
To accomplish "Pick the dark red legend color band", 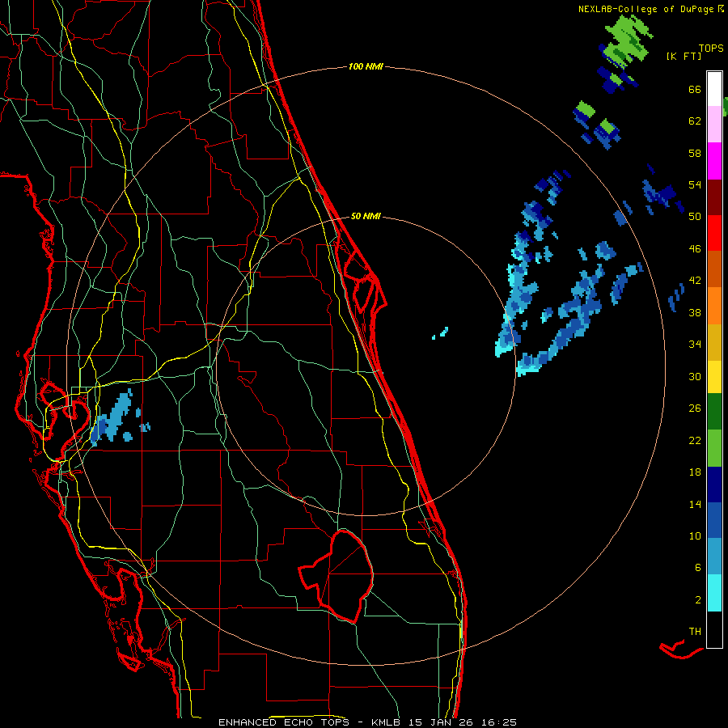I will click(x=714, y=198).
